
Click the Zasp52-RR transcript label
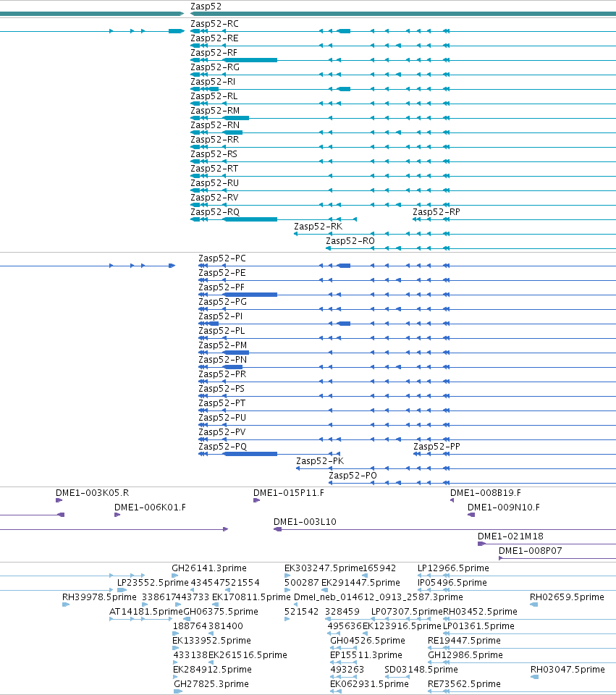[214, 140]
